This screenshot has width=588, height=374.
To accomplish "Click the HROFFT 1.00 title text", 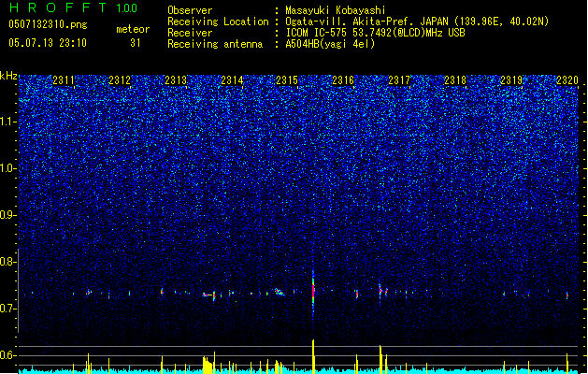I will 74,7.
